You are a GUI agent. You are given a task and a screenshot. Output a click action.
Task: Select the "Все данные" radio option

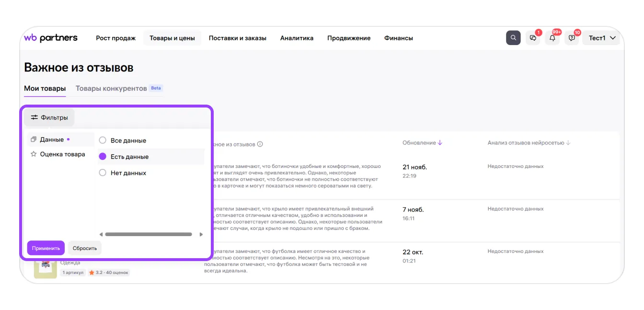(103, 141)
